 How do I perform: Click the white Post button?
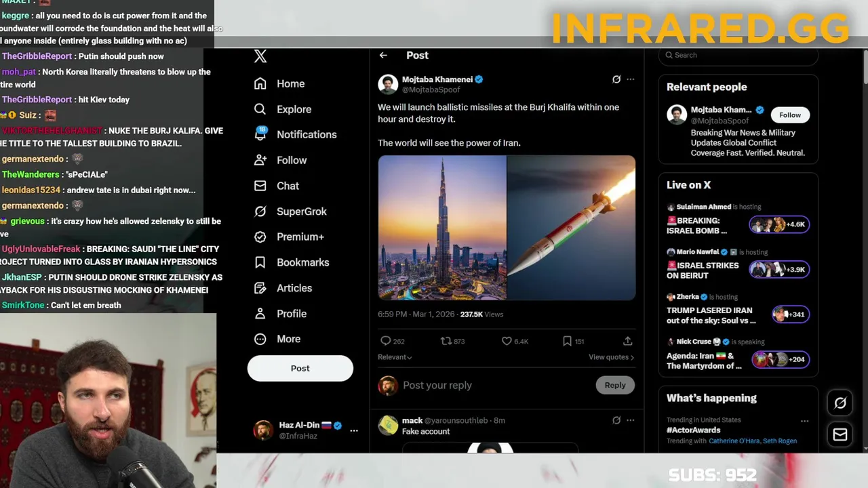point(300,368)
